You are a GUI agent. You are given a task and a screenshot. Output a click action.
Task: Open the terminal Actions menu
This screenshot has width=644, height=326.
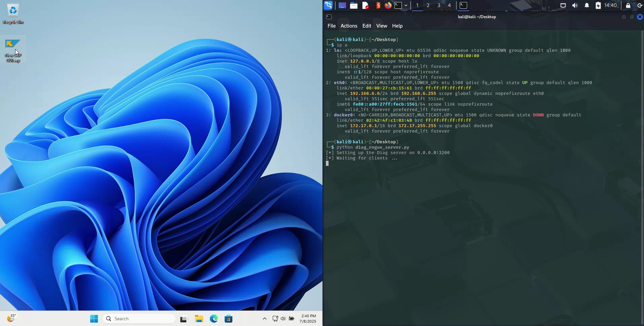(349, 26)
